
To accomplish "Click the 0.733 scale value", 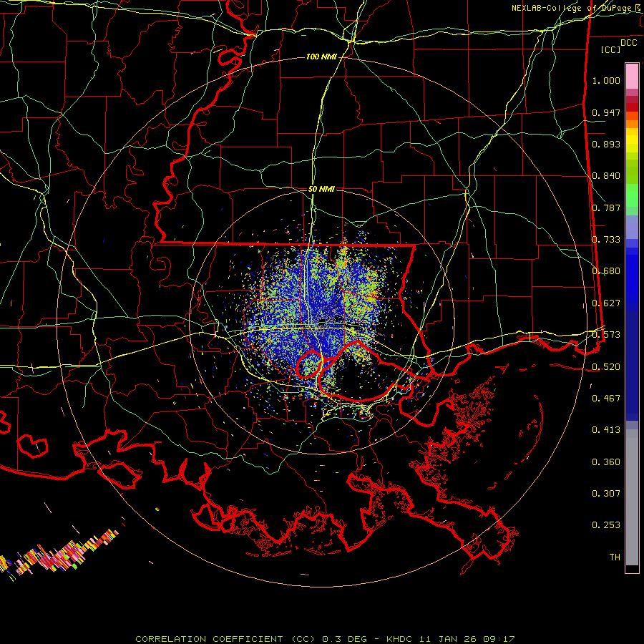I will point(606,240).
